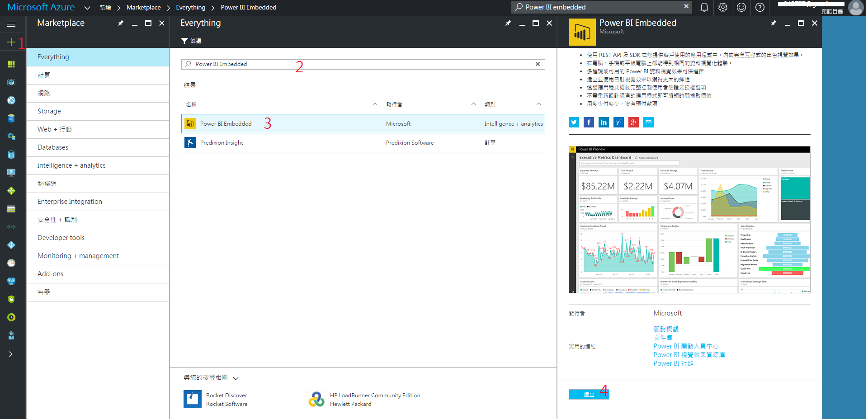Select the Databases category
Viewport: 868px width, 419px height.
(x=53, y=147)
